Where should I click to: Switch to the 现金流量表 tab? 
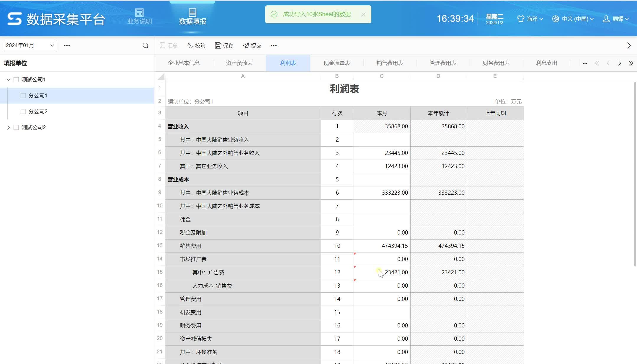(x=337, y=63)
